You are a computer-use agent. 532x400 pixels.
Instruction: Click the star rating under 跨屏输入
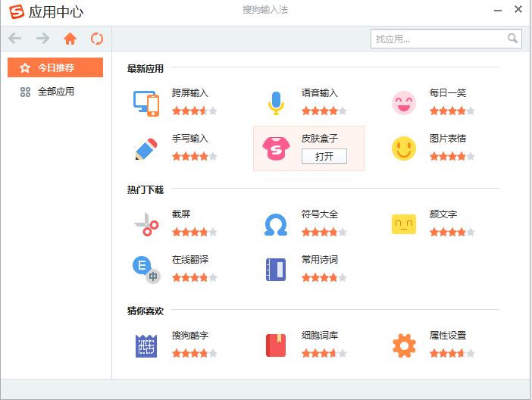point(195,111)
